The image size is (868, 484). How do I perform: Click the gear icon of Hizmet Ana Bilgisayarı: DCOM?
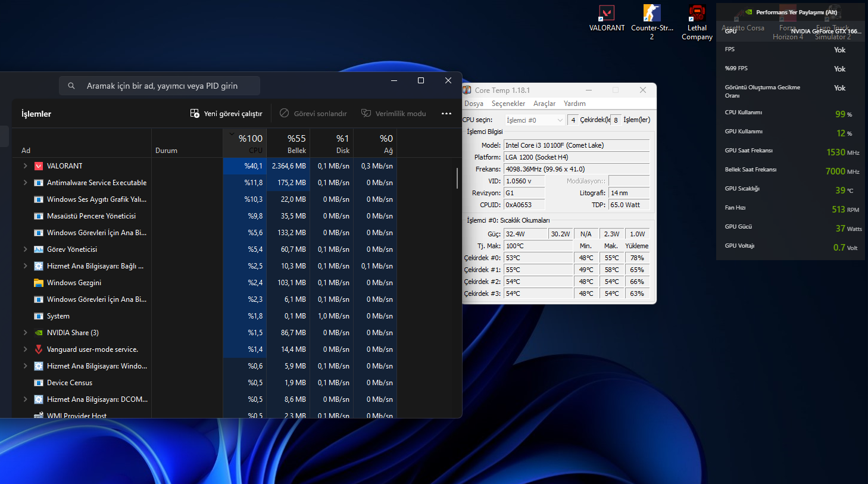point(39,399)
